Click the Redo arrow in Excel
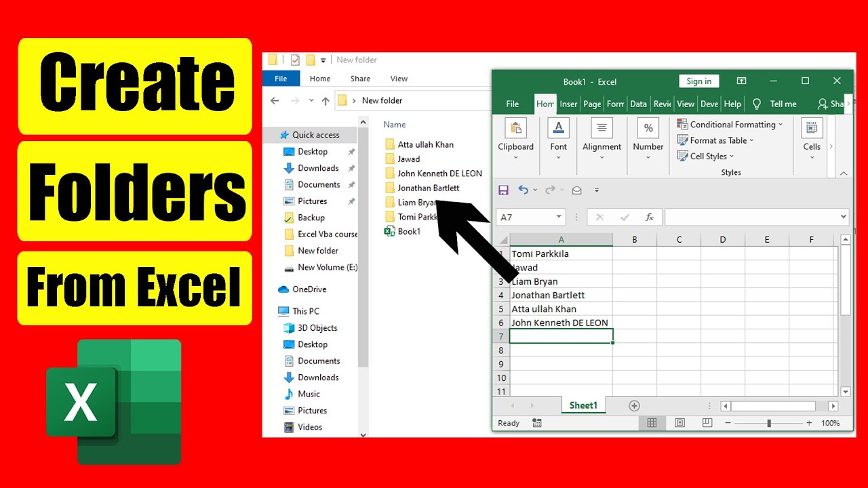The width and height of the screenshot is (868, 488). point(550,190)
